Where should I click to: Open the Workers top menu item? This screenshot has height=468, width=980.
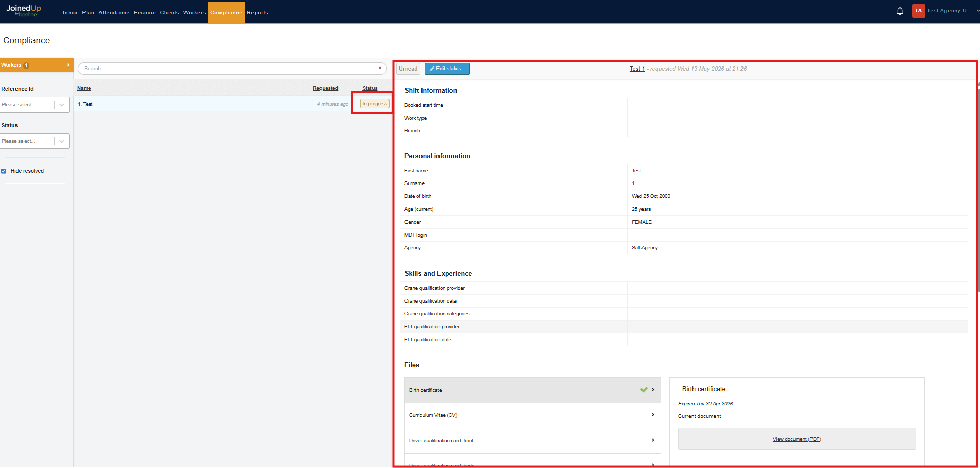194,13
